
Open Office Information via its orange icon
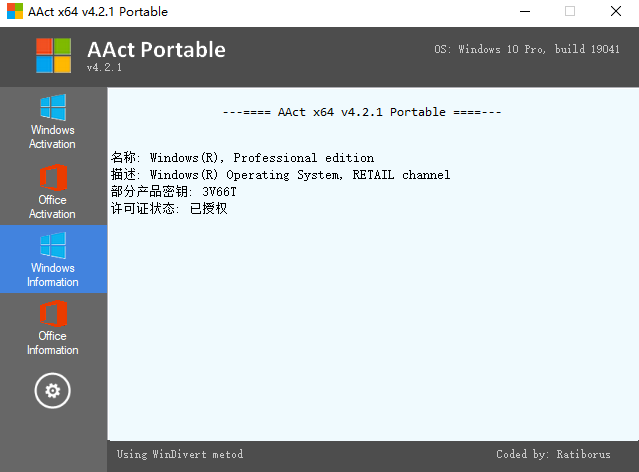pos(52,313)
